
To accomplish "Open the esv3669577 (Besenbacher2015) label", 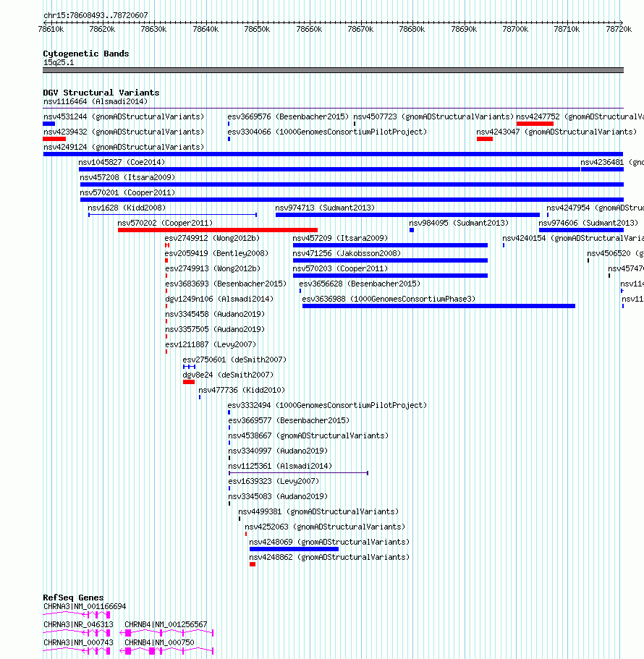I will [x=289, y=420].
